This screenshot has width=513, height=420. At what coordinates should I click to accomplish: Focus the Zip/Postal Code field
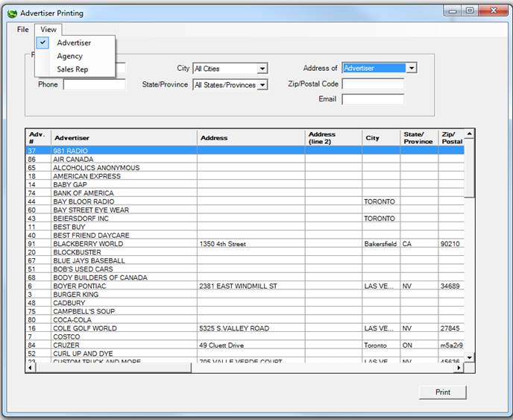pyautogui.click(x=372, y=84)
